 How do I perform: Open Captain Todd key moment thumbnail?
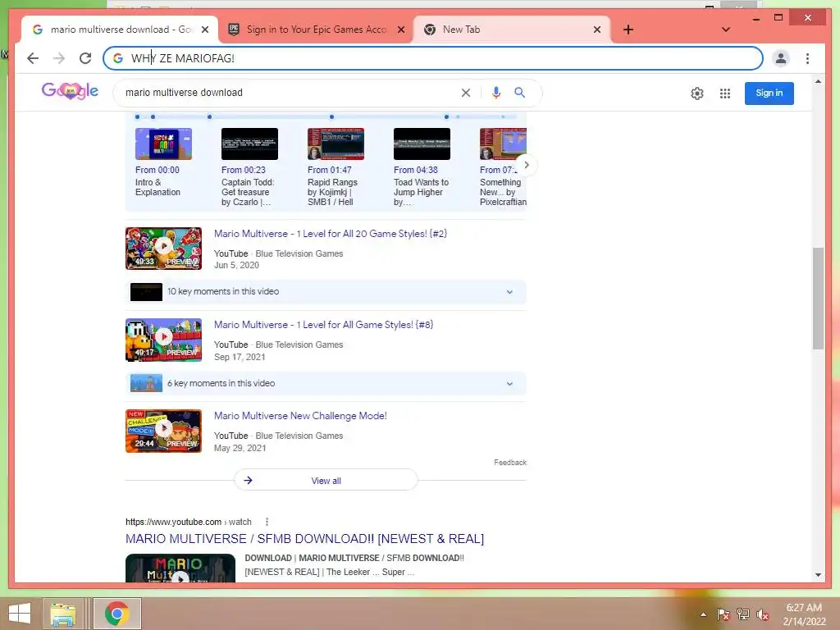249,144
